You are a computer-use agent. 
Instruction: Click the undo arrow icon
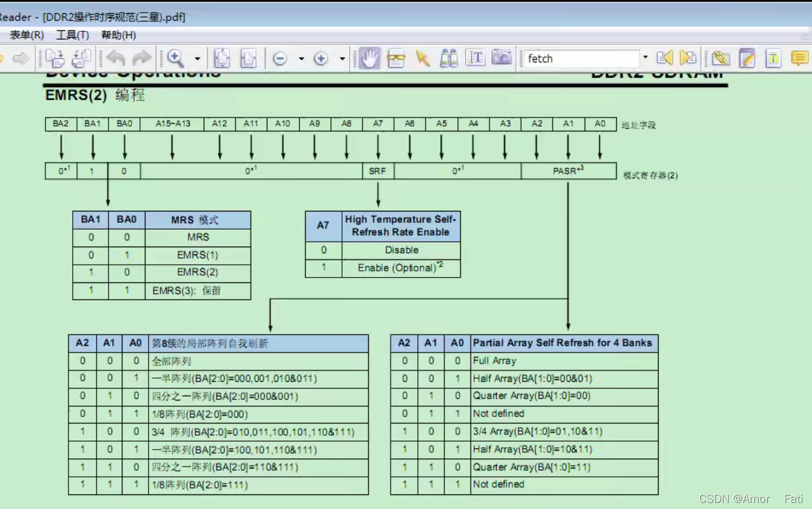(x=115, y=58)
